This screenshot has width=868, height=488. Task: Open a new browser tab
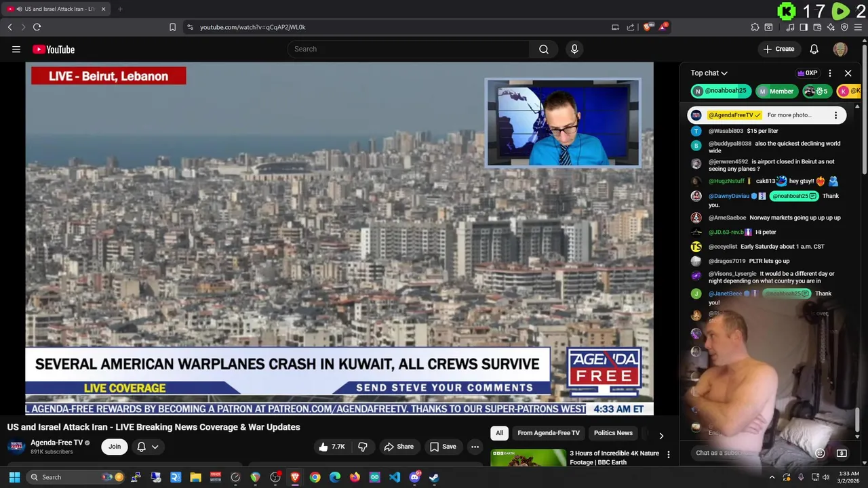point(120,9)
